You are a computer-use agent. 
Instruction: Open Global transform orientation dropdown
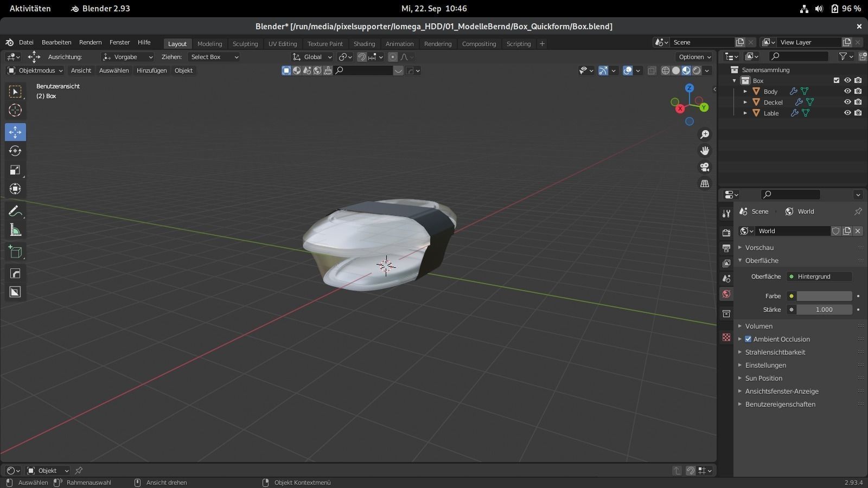312,57
